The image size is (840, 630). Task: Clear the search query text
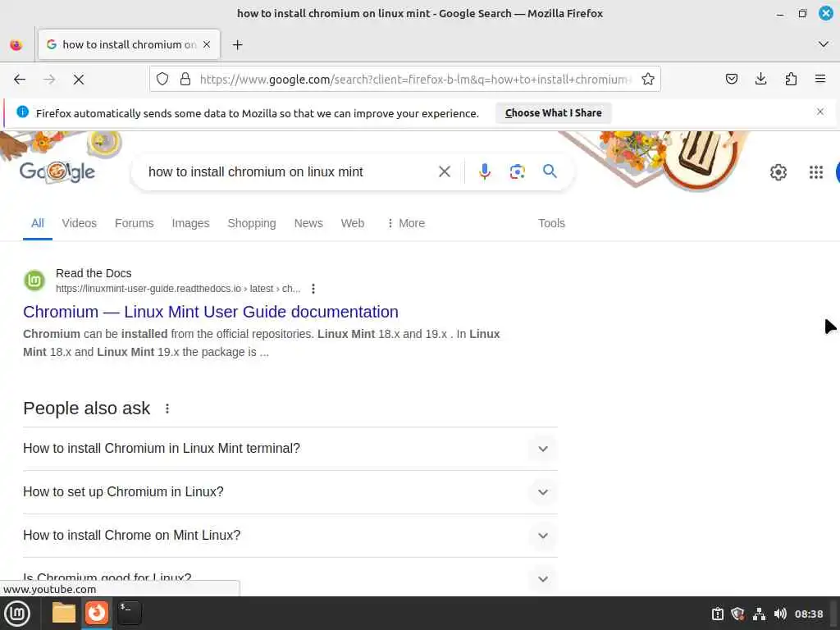click(445, 172)
